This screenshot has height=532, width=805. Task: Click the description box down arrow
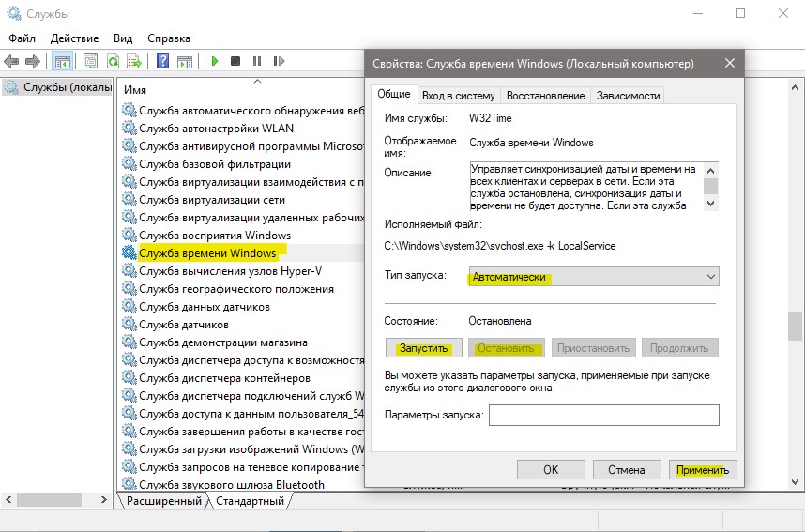[x=710, y=204]
